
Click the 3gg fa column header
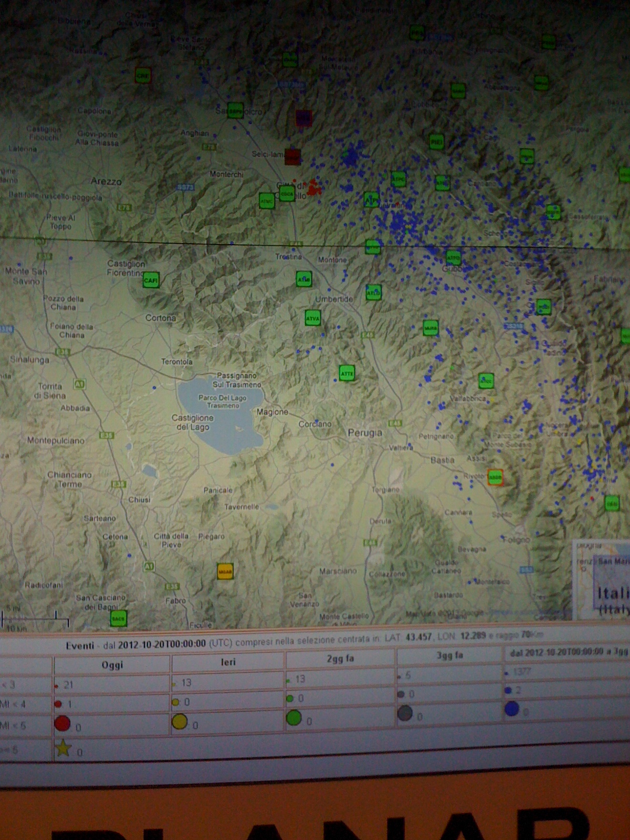[x=449, y=655]
